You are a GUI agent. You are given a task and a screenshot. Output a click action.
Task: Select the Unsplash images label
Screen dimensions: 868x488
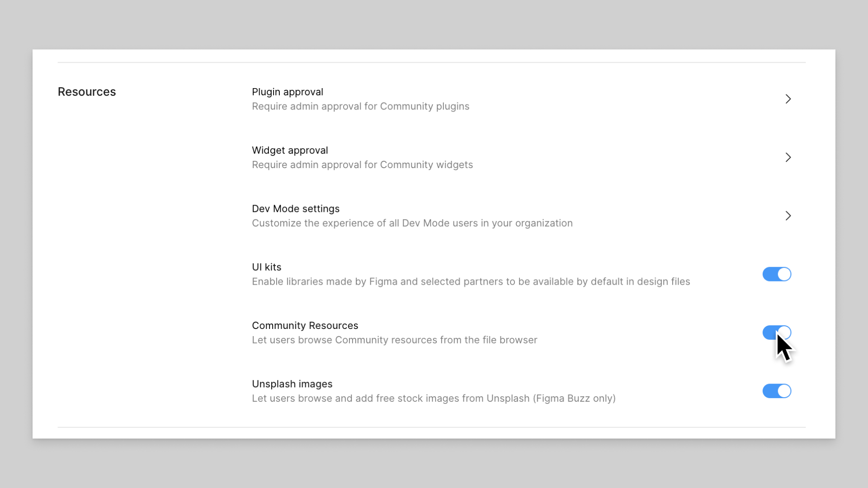pos(292,384)
